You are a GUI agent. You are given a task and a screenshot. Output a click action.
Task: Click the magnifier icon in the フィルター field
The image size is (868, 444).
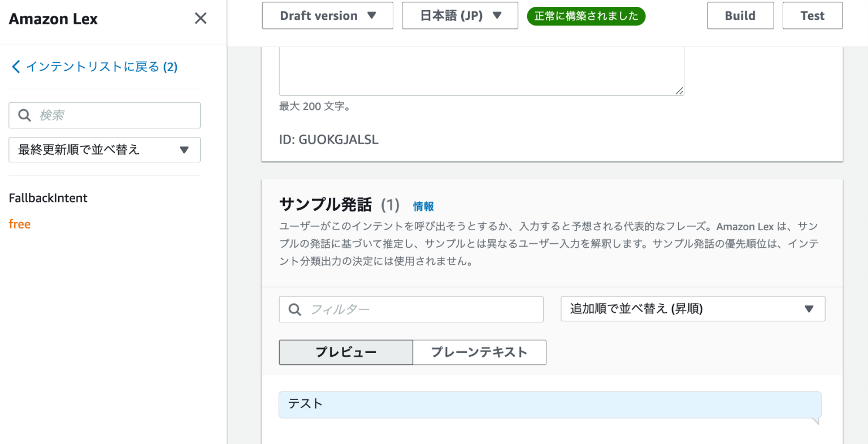[x=294, y=309]
